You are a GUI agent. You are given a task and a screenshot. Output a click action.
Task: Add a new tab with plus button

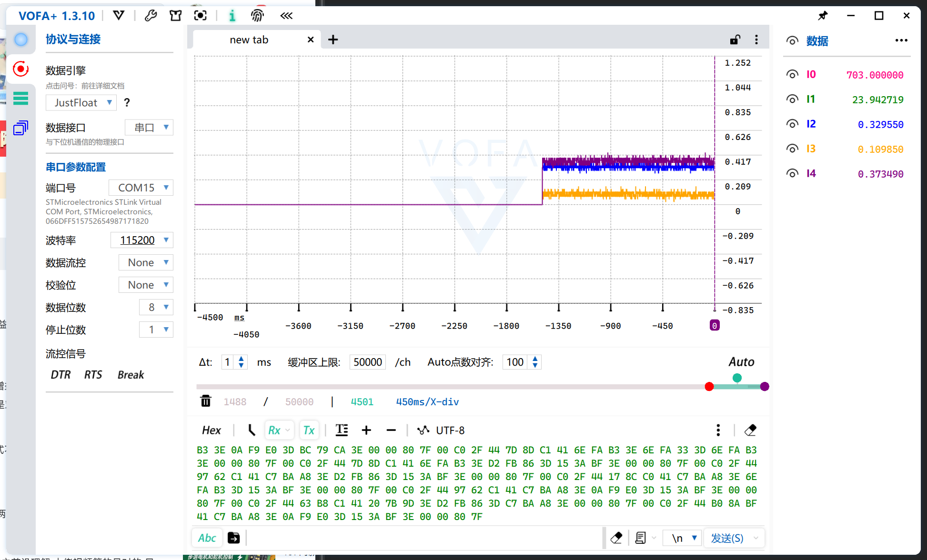click(x=333, y=40)
